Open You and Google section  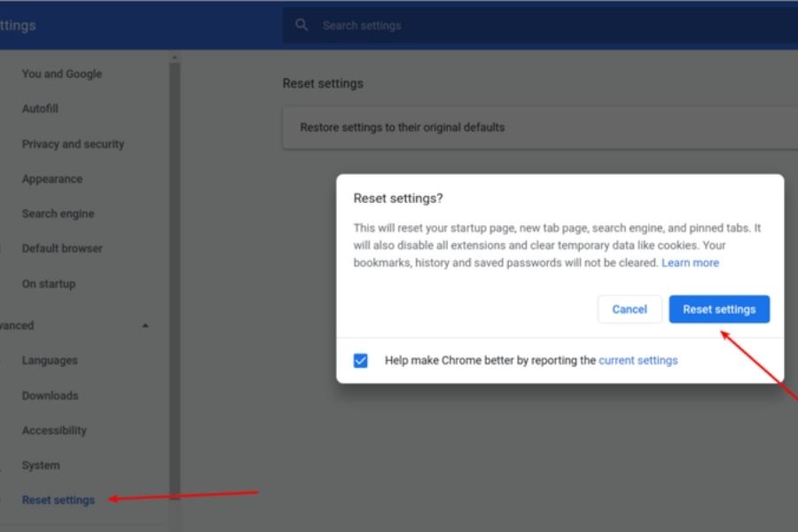(62, 74)
